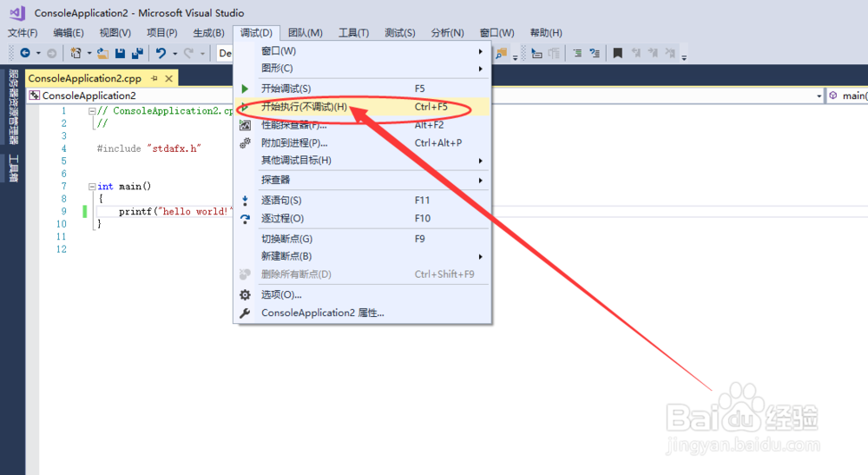
Task: Open the Undo history dropdown arrow
Action: point(175,53)
